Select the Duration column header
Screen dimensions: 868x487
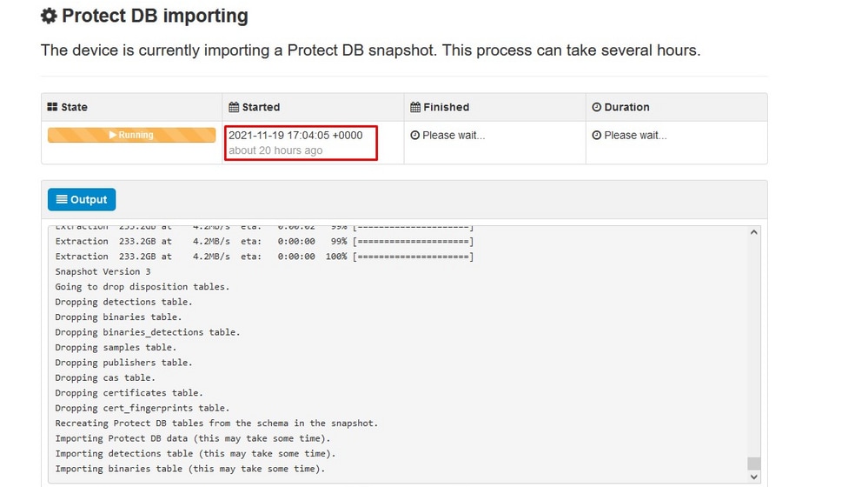pos(677,107)
